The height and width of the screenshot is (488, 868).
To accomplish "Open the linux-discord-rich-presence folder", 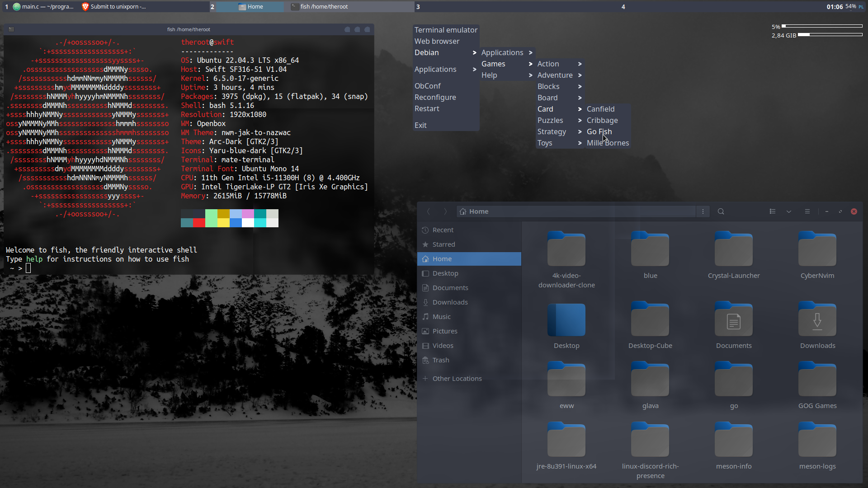I will [650, 440].
